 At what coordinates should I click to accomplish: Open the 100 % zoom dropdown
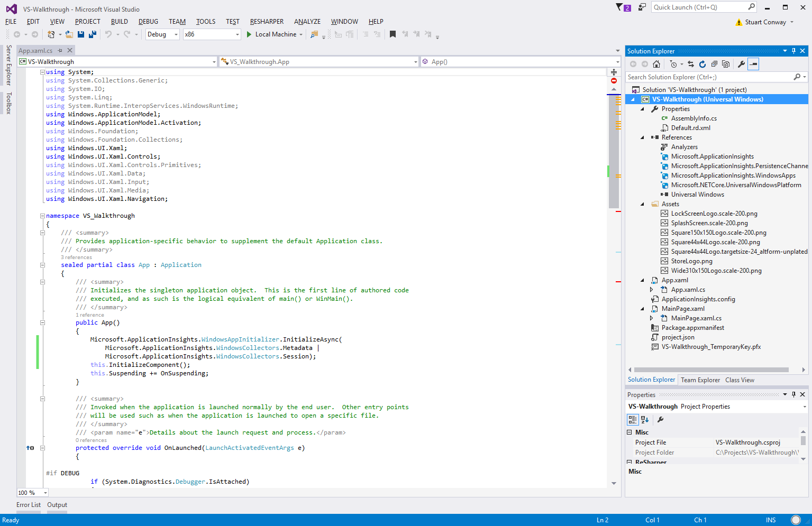(32, 493)
